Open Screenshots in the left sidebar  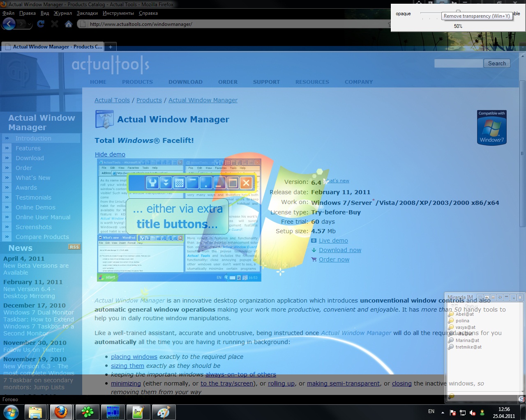point(34,227)
